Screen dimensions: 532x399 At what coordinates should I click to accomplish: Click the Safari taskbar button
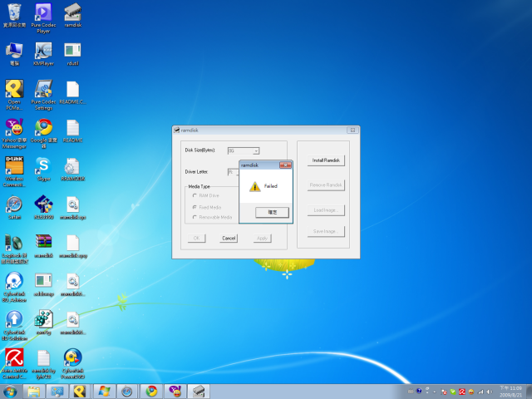(x=127, y=392)
